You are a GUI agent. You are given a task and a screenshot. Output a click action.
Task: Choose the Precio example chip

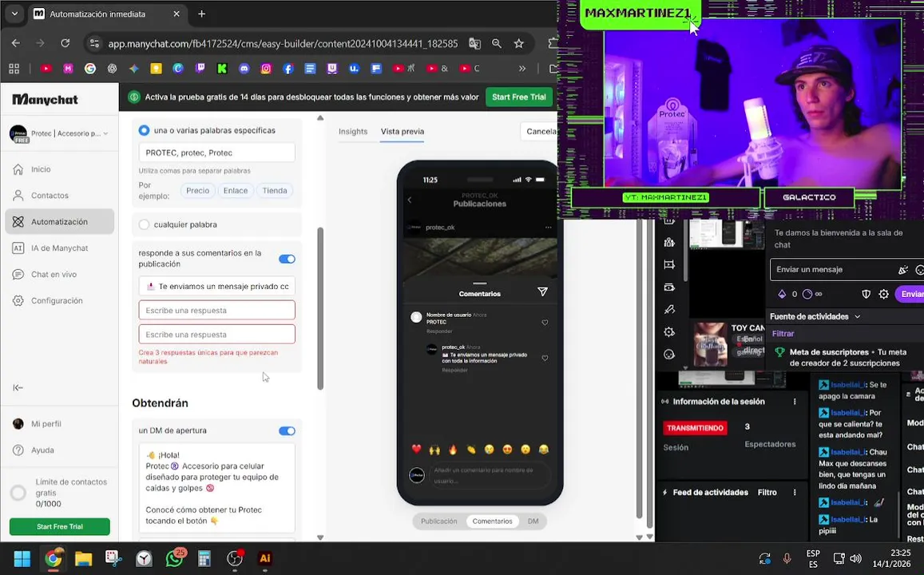[197, 190]
